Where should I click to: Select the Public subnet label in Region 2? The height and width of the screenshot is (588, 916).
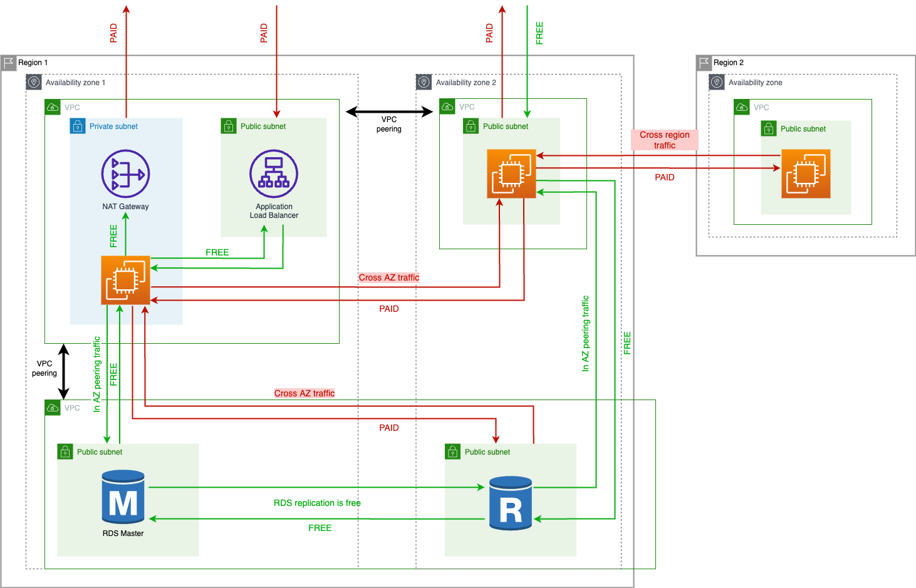(803, 129)
